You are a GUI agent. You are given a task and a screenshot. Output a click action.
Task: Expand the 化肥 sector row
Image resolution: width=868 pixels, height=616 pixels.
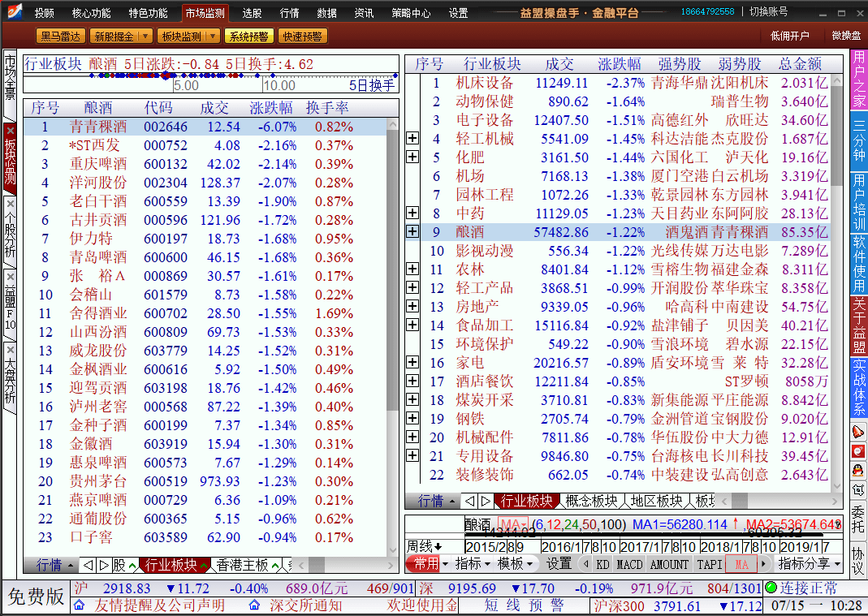[412, 157]
